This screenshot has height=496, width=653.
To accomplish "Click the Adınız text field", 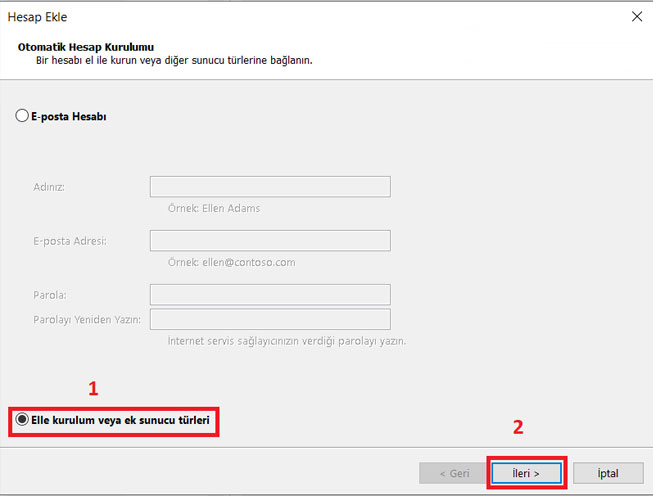I will coord(269,187).
